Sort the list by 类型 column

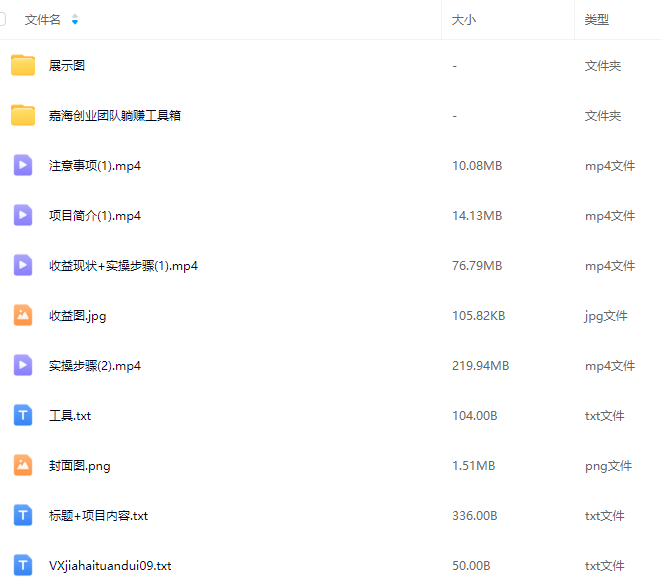click(x=596, y=20)
